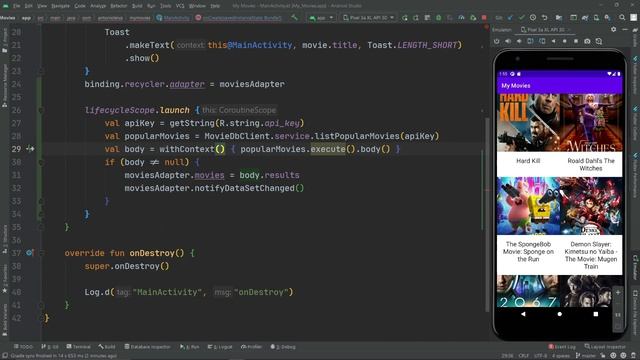Open the Profiler gauge icon in the toolbar
The height and width of the screenshot is (360, 640).
click(x=461, y=18)
